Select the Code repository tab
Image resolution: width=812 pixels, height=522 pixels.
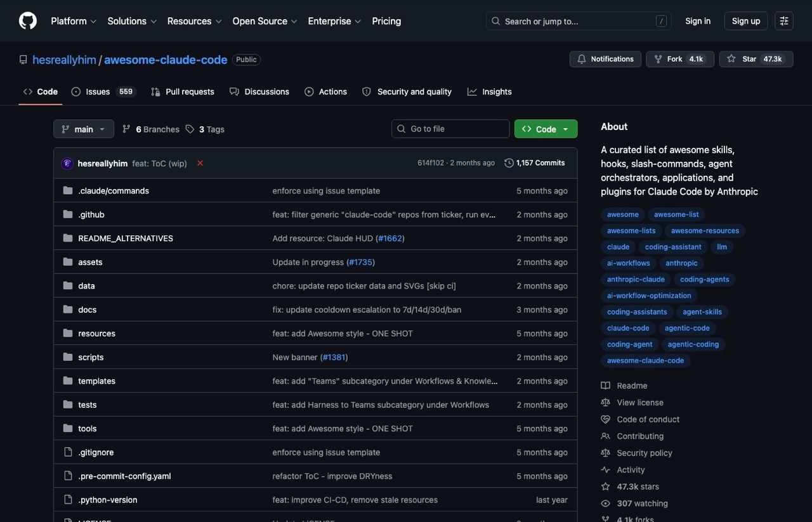[x=41, y=92]
